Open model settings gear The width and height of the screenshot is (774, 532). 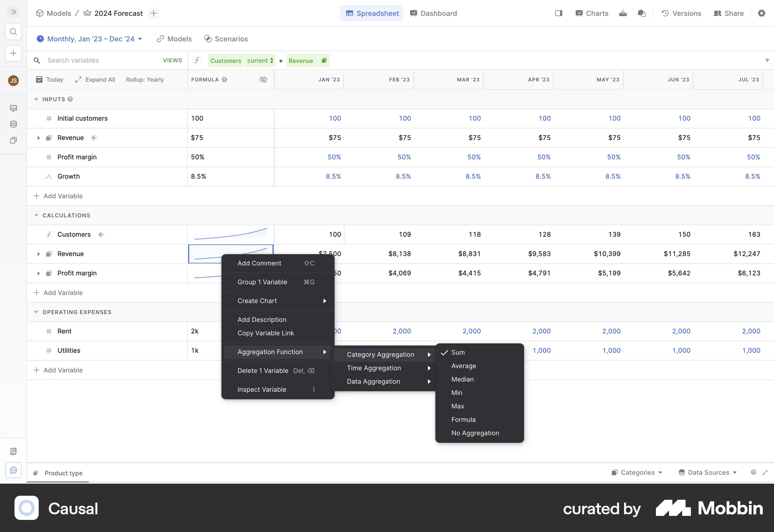[762, 13]
